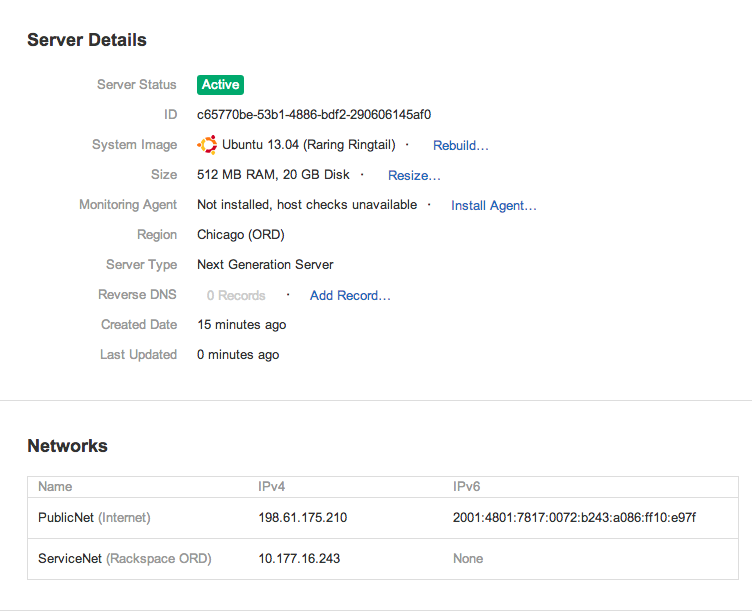
Task: Click the IPv6 column header
Action: (466, 486)
